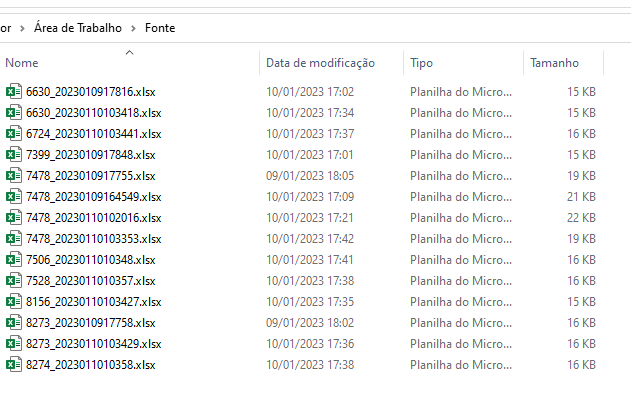The height and width of the screenshot is (400, 631).
Task: Click the Fonte breadcrumb folder
Action: pos(160,28)
